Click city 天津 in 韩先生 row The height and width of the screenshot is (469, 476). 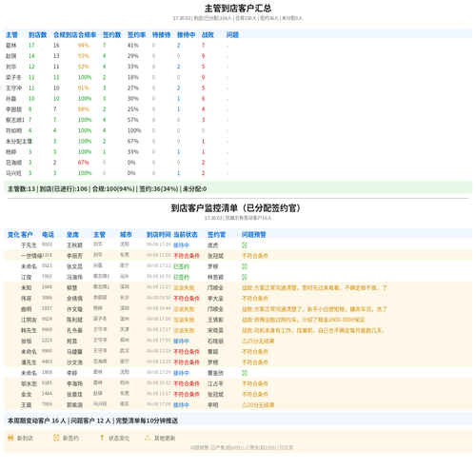[125, 329]
